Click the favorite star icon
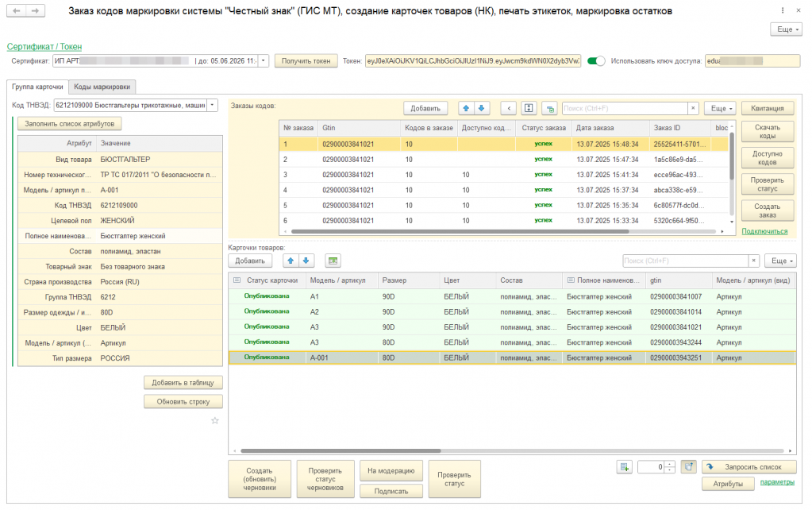 coord(214,420)
